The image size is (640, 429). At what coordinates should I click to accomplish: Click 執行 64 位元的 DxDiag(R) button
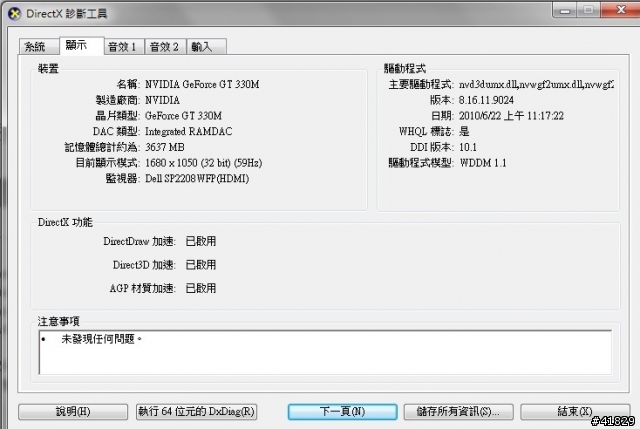(x=196, y=411)
